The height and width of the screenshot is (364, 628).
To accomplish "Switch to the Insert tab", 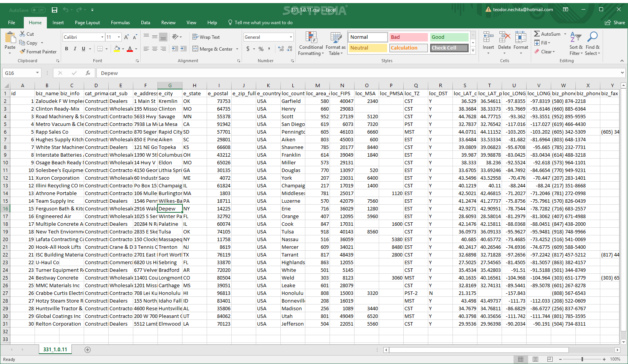I will [58, 23].
